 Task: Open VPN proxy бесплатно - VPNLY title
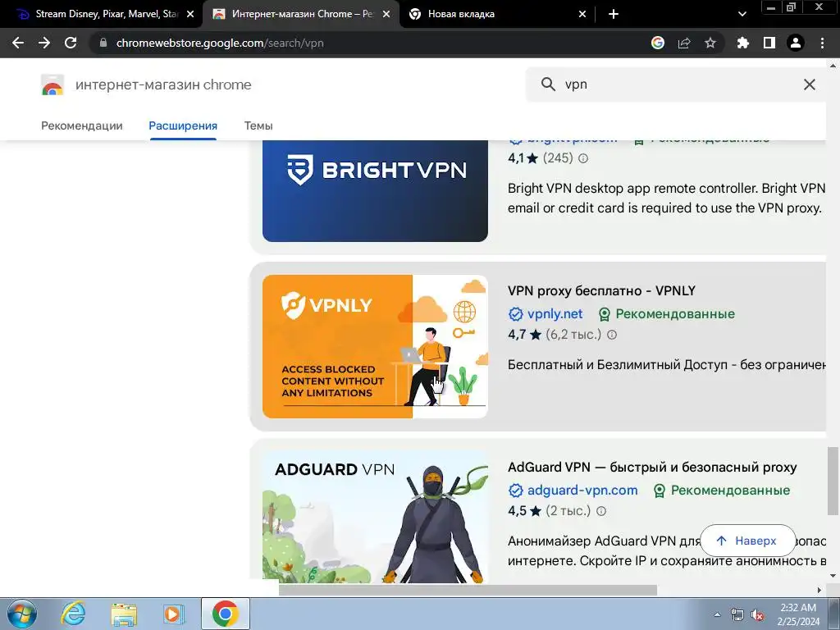click(x=601, y=291)
